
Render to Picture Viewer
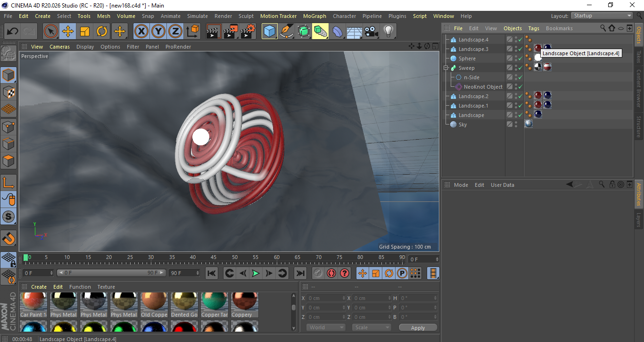[x=231, y=32]
